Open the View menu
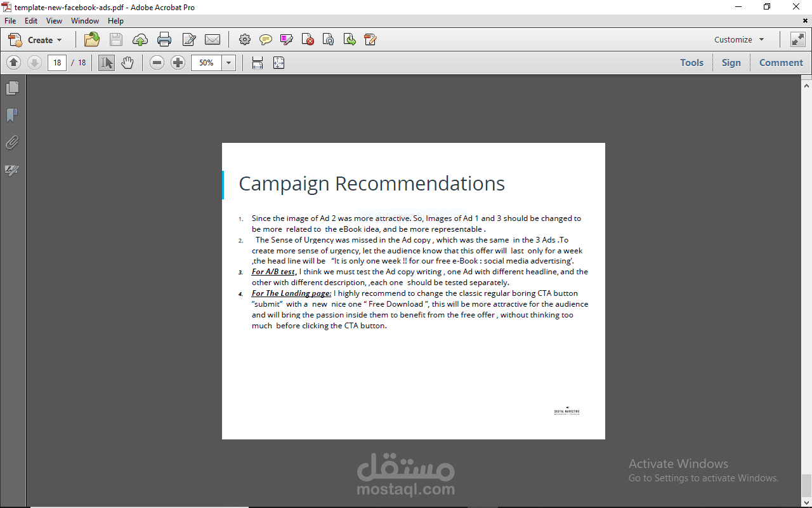 [54, 20]
